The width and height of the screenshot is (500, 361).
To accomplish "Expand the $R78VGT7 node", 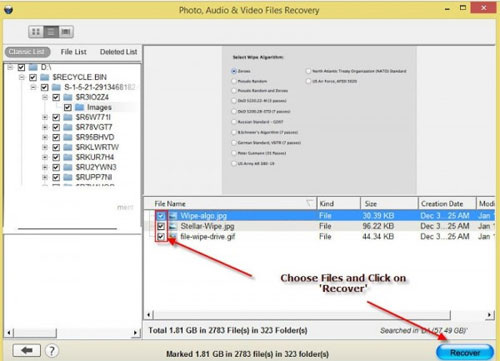I will coord(45,127).
